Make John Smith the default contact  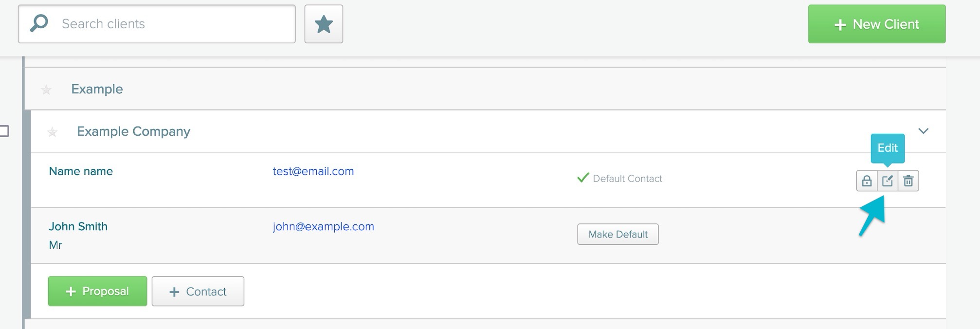click(618, 234)
